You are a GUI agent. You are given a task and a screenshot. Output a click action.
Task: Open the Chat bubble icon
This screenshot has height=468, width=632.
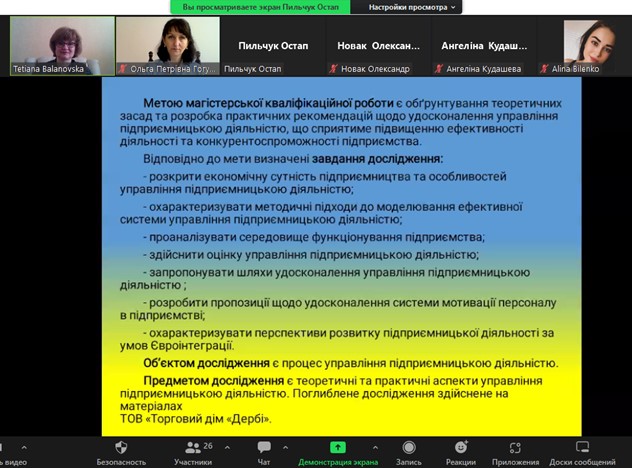coord(264,447)
